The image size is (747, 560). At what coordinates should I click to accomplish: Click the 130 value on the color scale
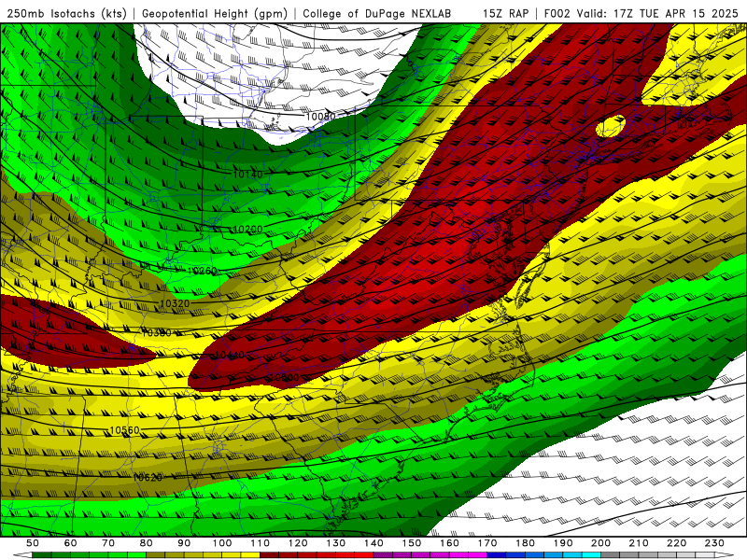pyautogui.click(x=336, y=543)
